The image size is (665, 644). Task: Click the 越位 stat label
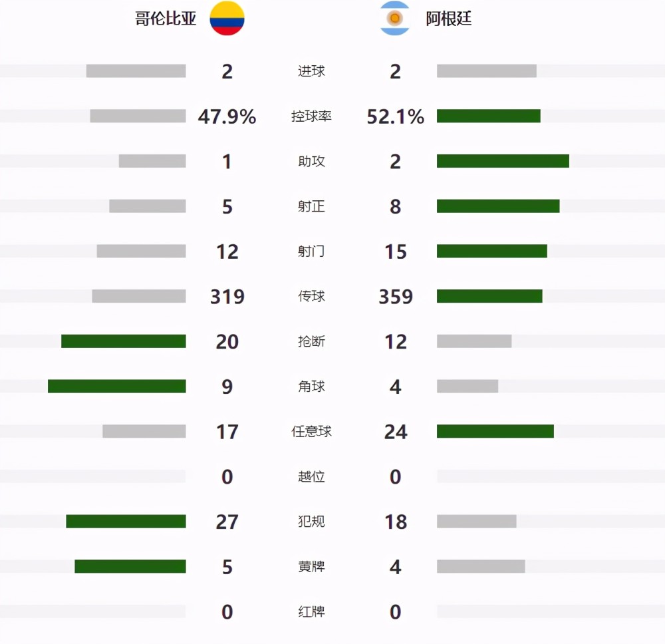click(x=311, y=476)
